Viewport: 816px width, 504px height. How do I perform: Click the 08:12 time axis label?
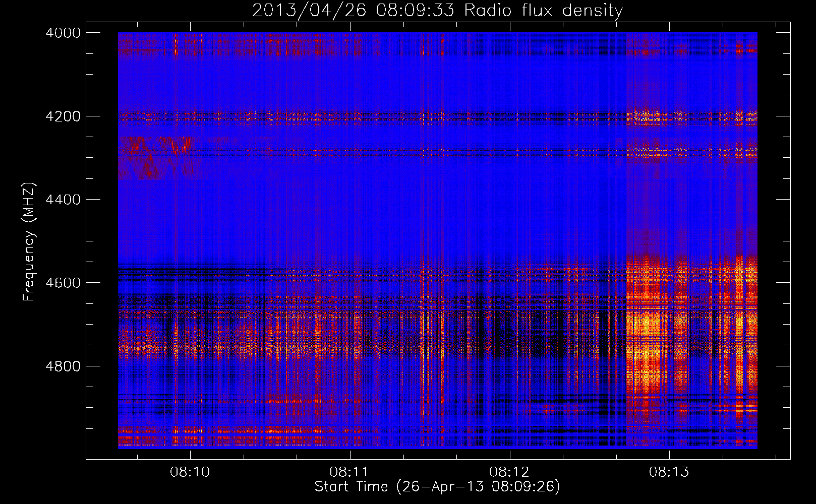tap(509, 472)
